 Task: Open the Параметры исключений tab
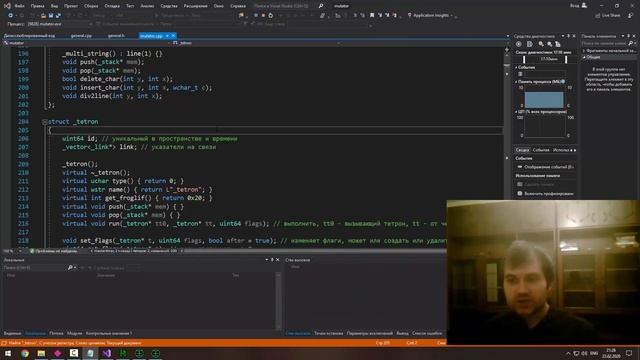pos(370,333)
